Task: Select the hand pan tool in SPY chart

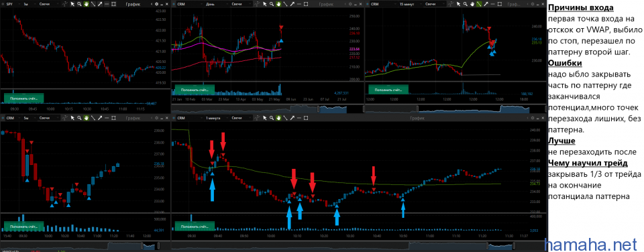Action: click(87, 4)
